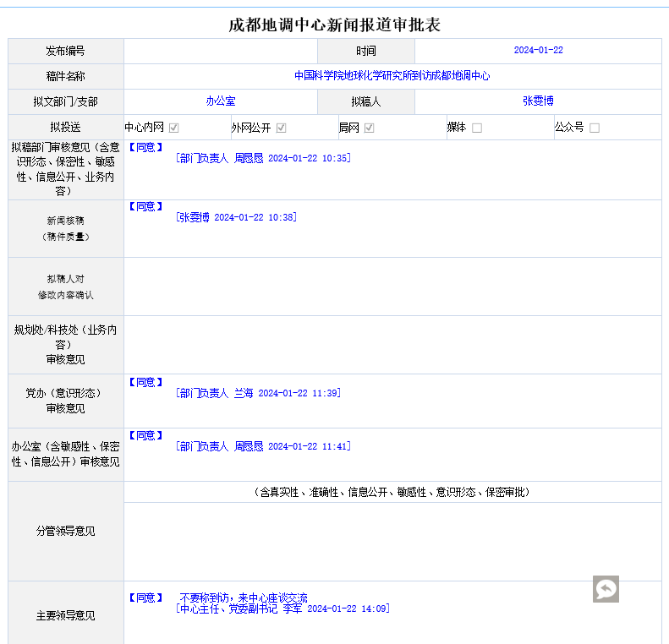Enable the 媒体 checkbox
Screen dimensions: 669x644
tap(477, 128)
